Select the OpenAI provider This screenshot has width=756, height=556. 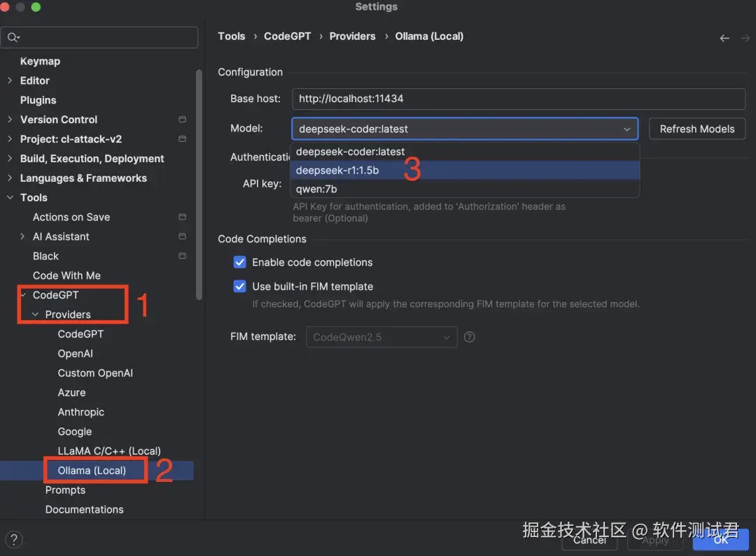(75, 353)
